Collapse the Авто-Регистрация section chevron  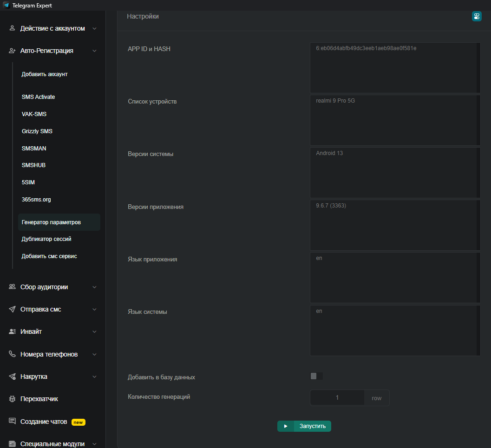pyautogui.click(x=94, y=51)
